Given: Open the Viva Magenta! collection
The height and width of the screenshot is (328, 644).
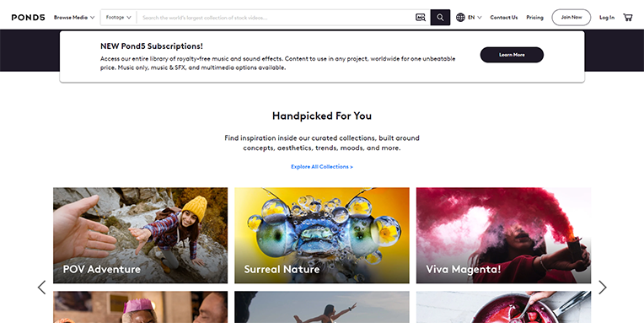Looking at the screenshot, I should (503, 235).
